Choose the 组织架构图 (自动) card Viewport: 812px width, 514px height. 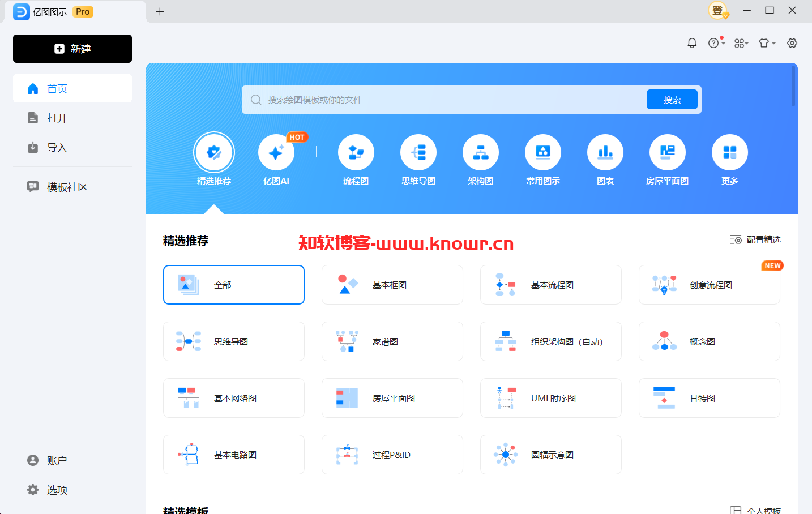pos(551,341)
